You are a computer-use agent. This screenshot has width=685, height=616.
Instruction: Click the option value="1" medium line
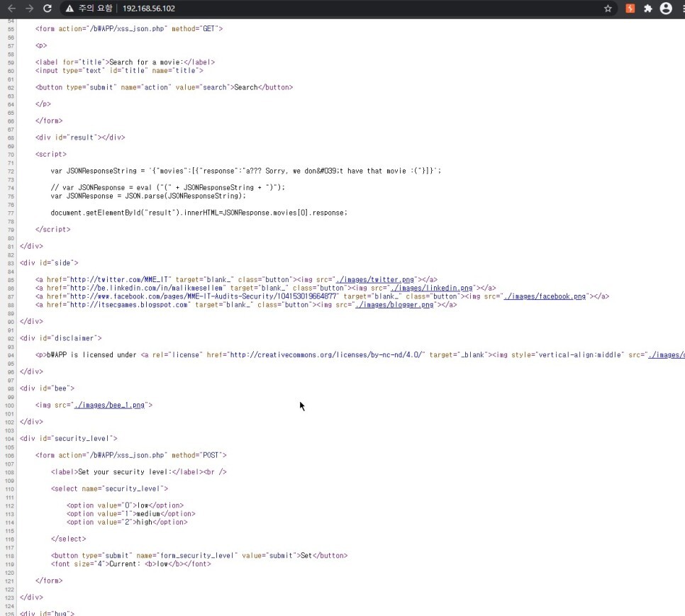(130, 514)
